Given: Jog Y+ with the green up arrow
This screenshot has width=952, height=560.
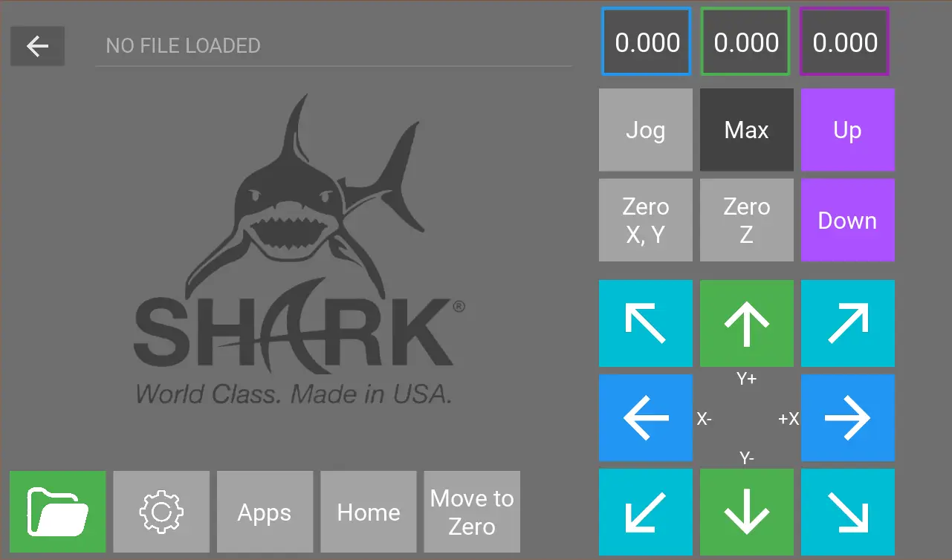Looking at the screenshot, I should [747, 323].
